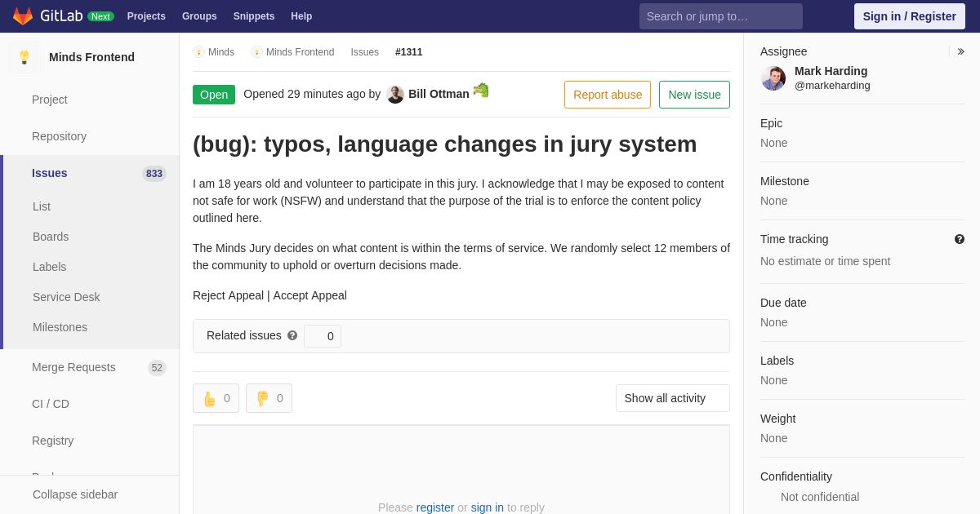Click Mark Harding's assignee avatar
The height and width of the screenshot is (514, 980).
pyautogui.click(x=773, y=78)
